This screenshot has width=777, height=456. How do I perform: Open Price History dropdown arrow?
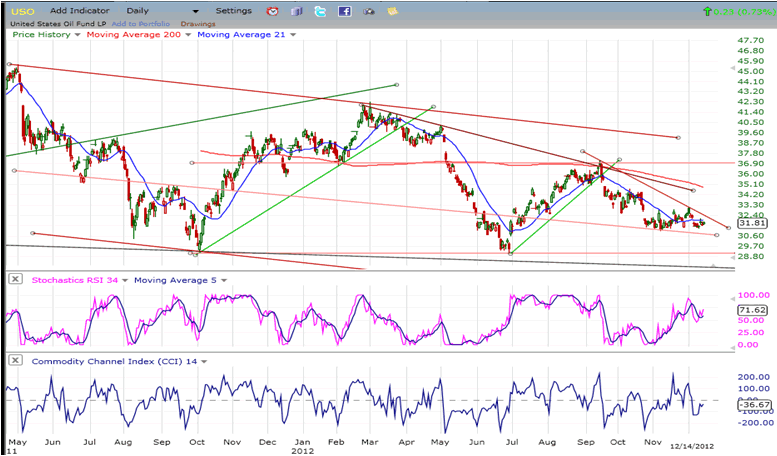click(x=75, y=34)
